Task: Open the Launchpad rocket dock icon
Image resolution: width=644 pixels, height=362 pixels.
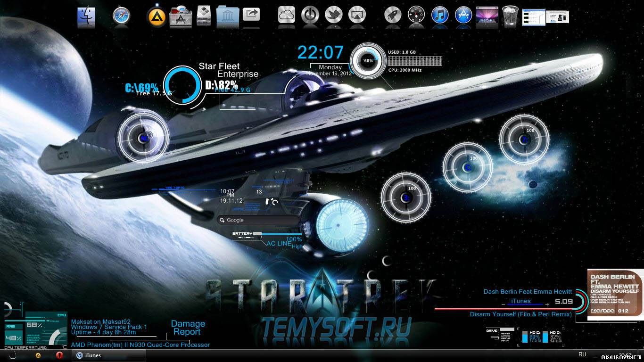Action: click(393, 15)
